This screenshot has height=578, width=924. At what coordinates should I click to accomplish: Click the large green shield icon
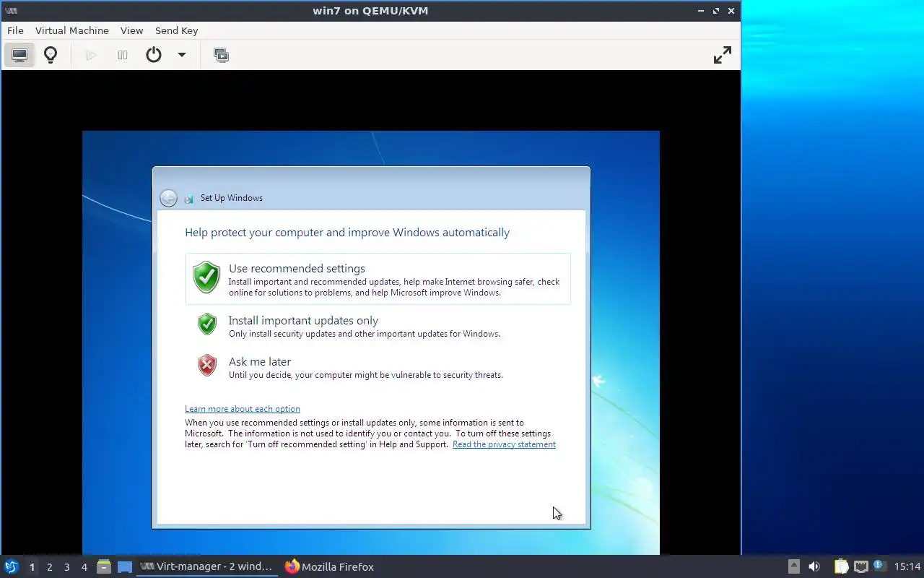tap(206, 277)
